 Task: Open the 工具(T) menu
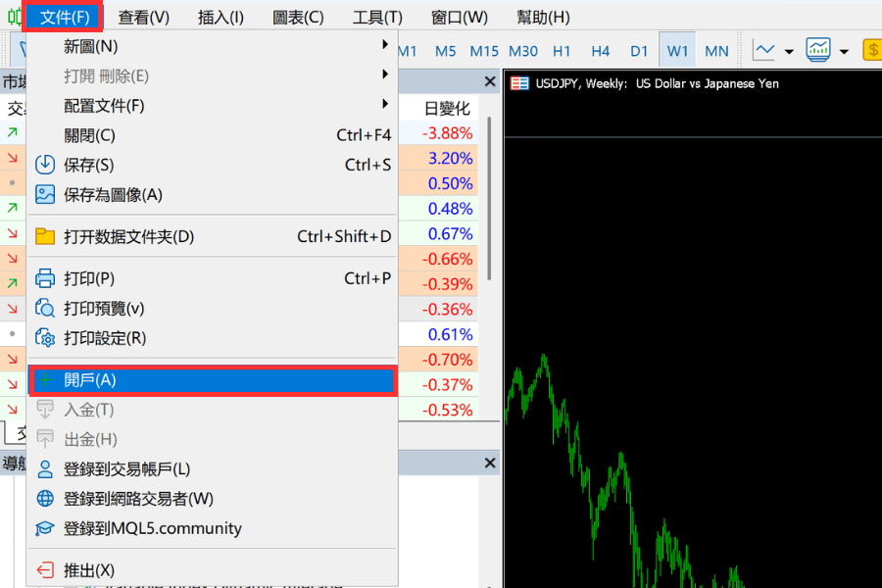[375, 16]
